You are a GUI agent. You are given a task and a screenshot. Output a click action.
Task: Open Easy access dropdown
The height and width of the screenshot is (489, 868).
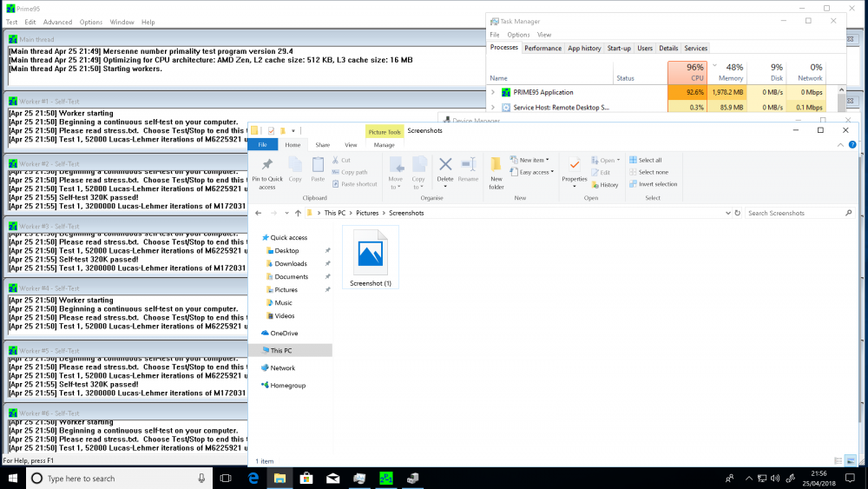click(x=532, y=172)
